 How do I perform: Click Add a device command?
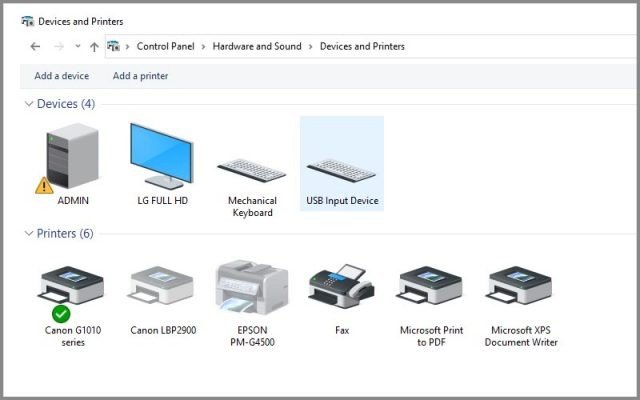tap(62, 76)
